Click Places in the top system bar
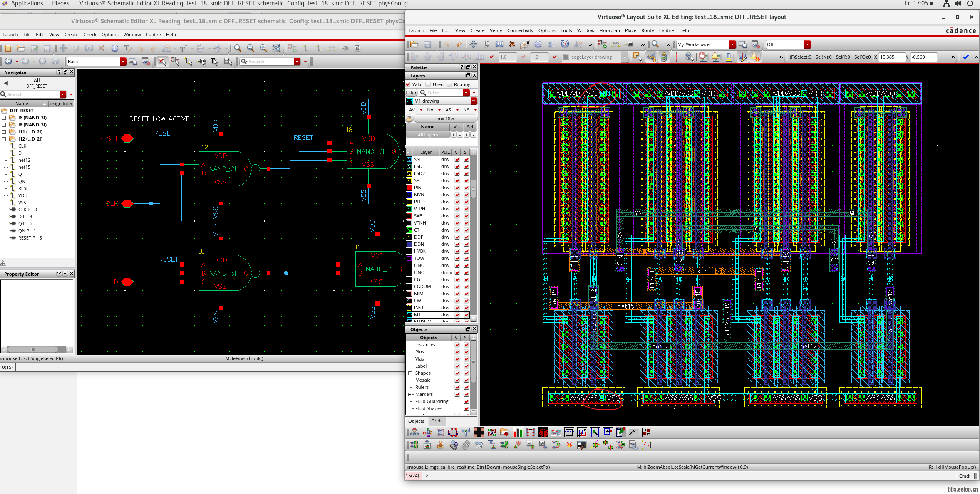Screen dimensions: 980x494 [61, 3]
